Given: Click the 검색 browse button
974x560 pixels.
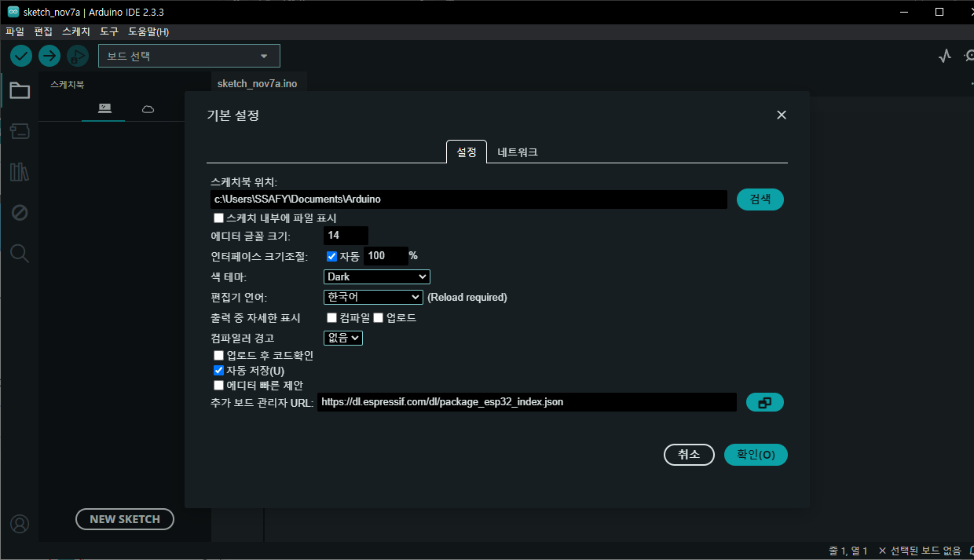Looking at the screenshot, I should 760,199.
